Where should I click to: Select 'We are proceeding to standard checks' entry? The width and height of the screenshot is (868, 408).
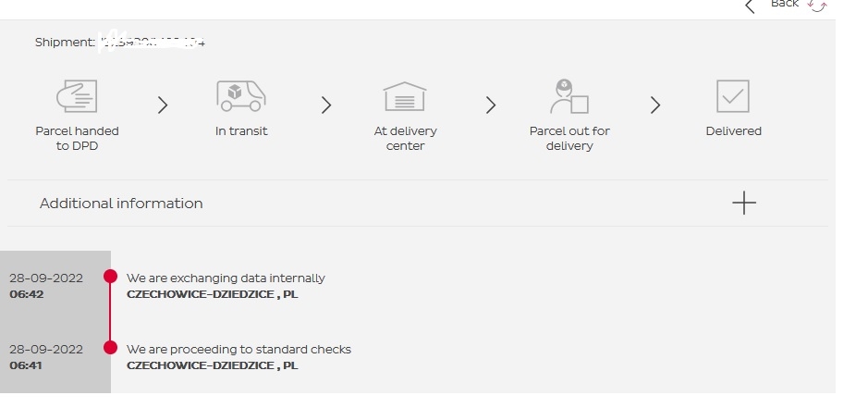(238, 350)
